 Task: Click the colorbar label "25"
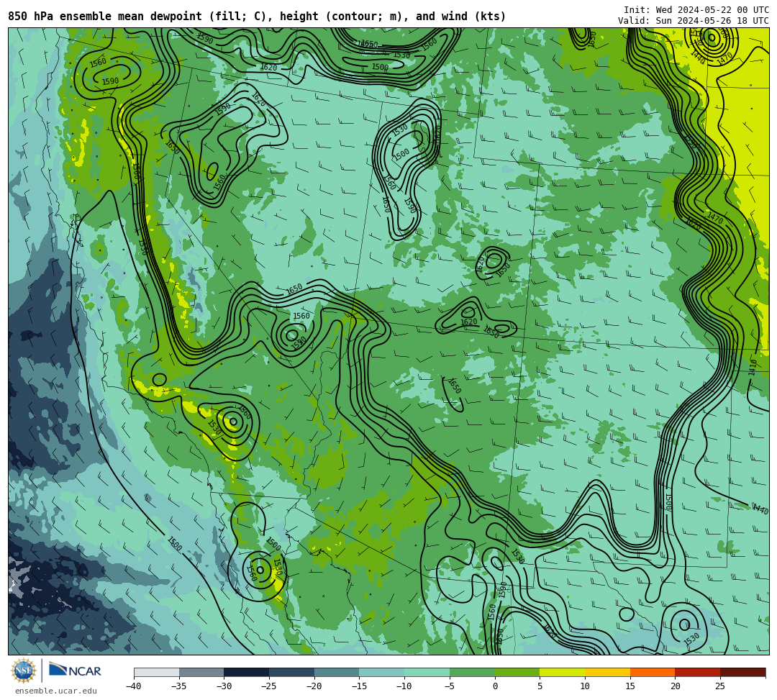(x=720, y=686)
